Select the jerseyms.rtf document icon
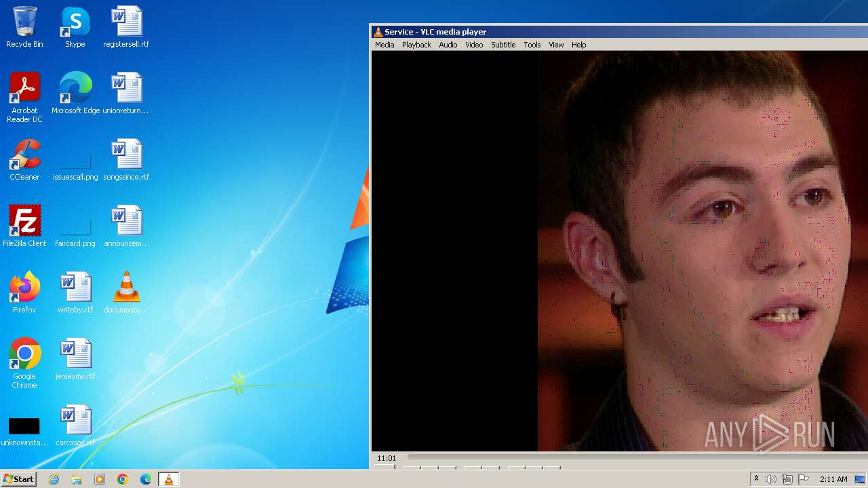 (75, 359)
